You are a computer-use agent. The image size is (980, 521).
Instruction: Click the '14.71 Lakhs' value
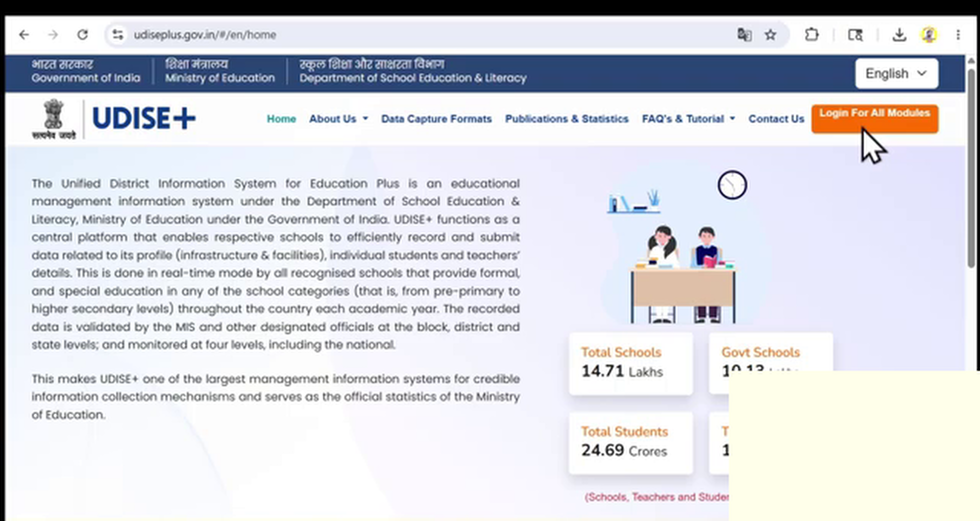coord(622,371)
